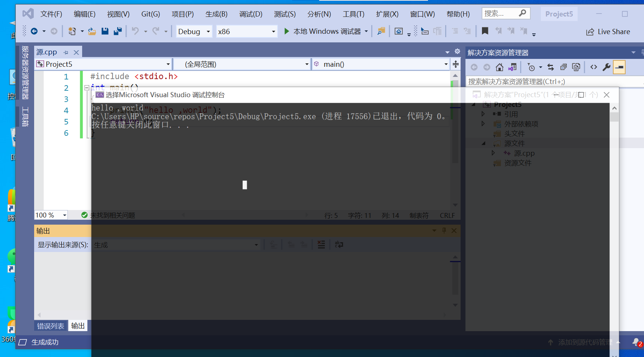Open the x86 platform dropdown
The image size is (644, 357).
tap(273, 31)
